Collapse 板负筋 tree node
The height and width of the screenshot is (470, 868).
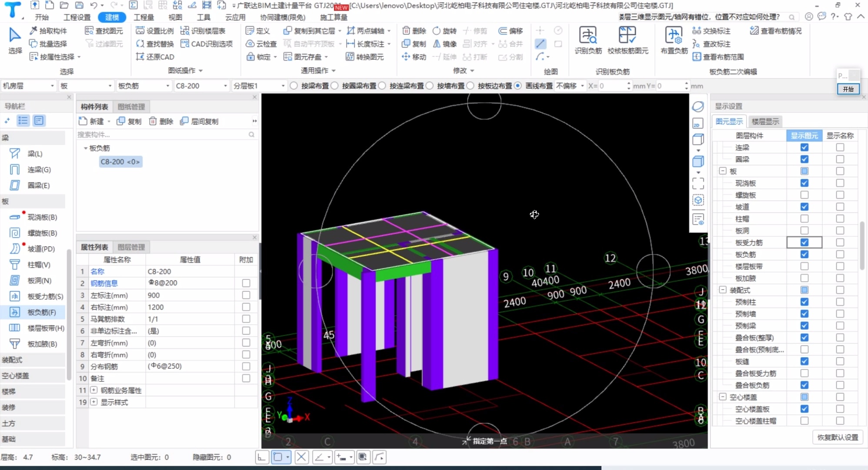click(85, 148)
